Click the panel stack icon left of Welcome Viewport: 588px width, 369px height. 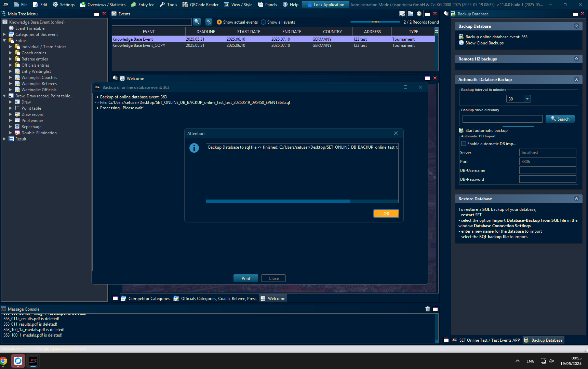point(115,78)
